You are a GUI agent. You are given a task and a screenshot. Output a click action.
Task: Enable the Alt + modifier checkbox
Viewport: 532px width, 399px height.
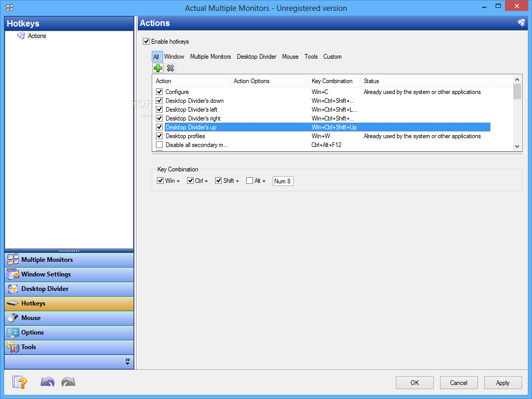pos(250,180)
